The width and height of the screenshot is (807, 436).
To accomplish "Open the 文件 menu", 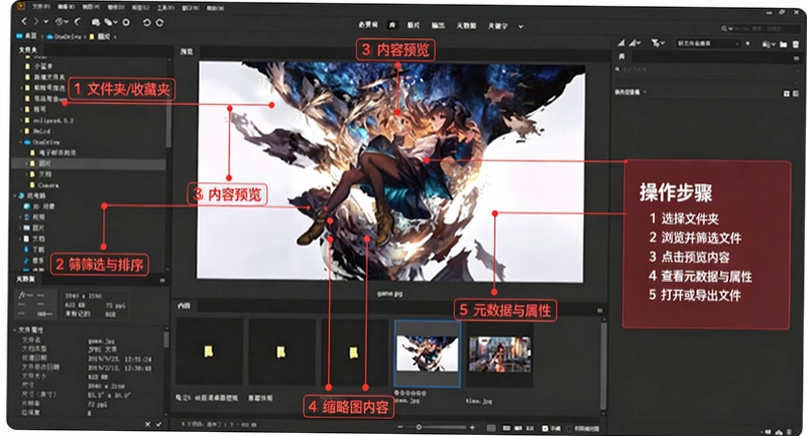I will (41, 7).
